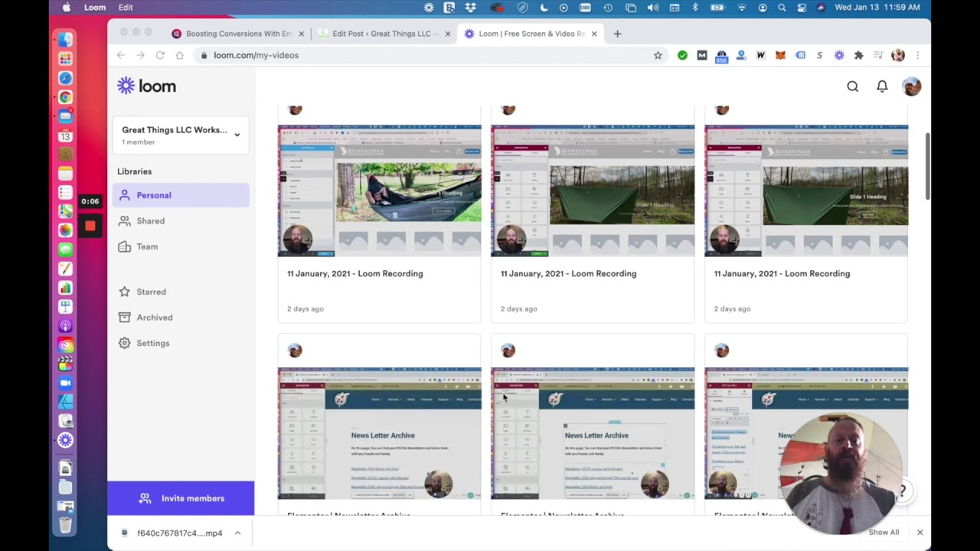Click the Loom search magnifier icon

tap(852, 86)
